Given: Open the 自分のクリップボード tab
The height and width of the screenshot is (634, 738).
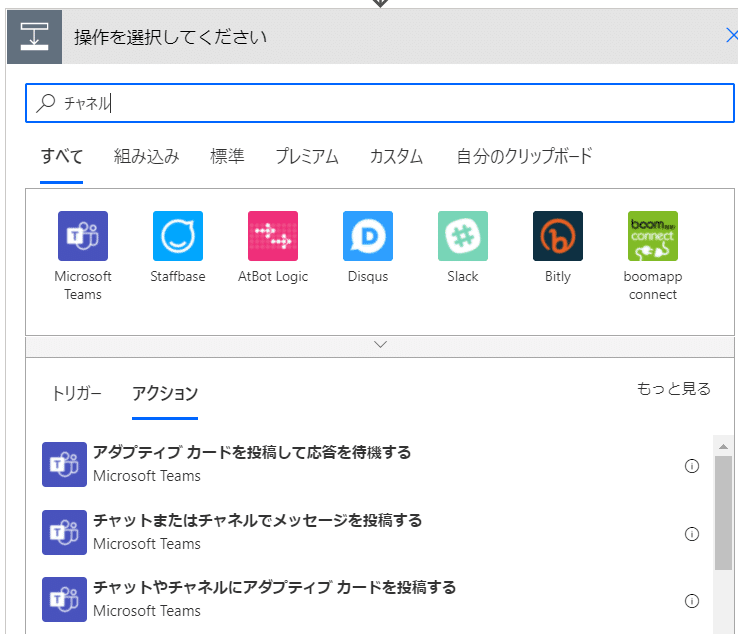Looking at the screenshot, I should (524, 156).
